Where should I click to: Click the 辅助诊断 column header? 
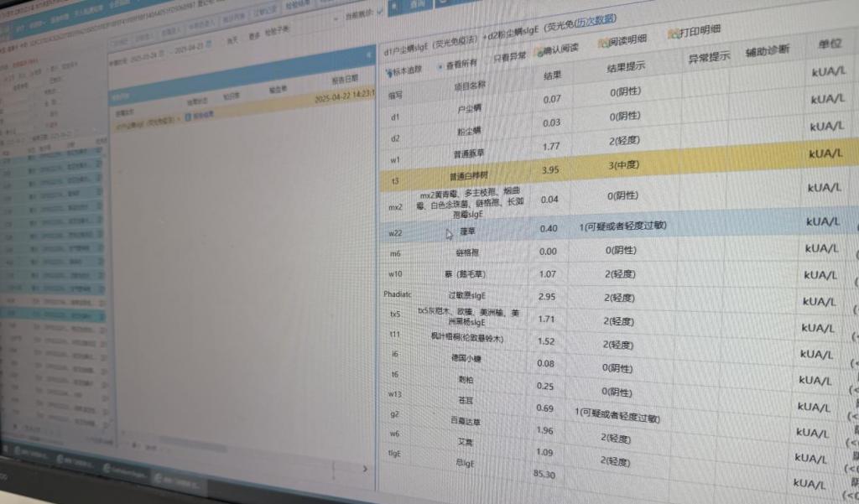tap(768, 50)
